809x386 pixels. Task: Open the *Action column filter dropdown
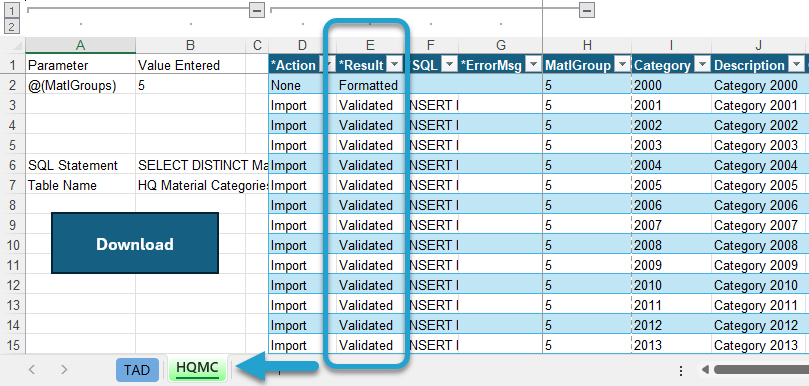(x=327, y=65)
